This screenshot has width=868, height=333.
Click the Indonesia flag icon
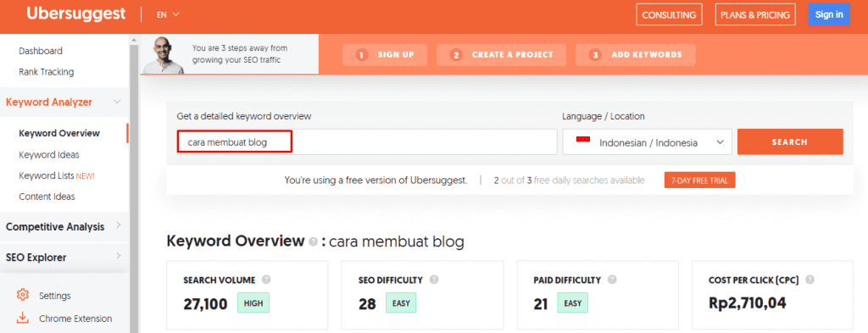pos(583,140)
